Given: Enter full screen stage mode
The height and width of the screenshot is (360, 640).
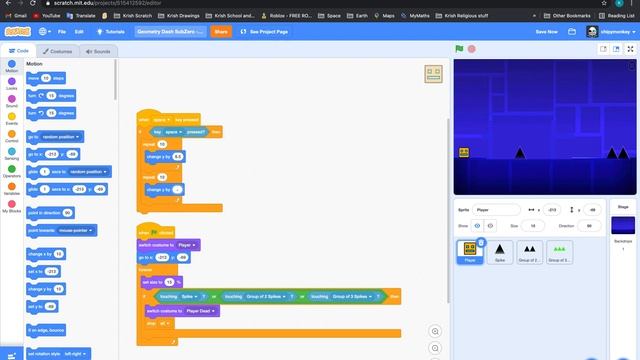Looking at the screenshot, I should (x=630, y=49).
